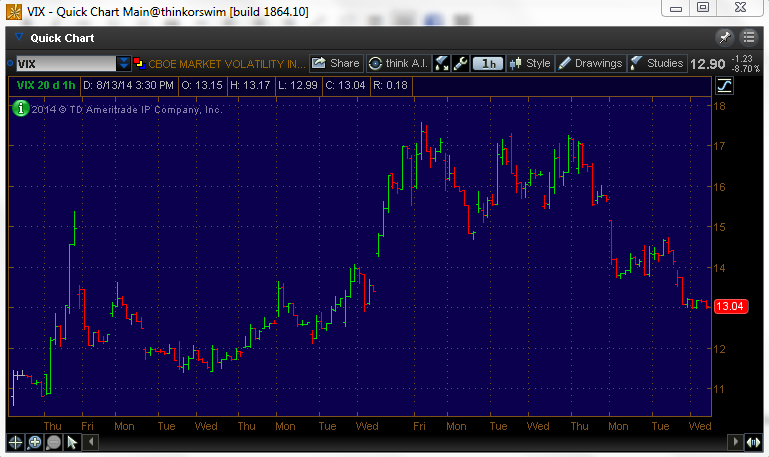Viewport: 769px width, 457px height.
Task: Open the Quick Chart actions list menu
Action: [x=749, y=38]
